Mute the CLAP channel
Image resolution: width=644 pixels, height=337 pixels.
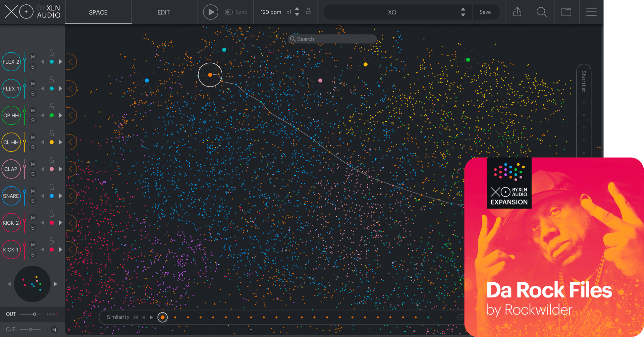[x=33, y=164]
